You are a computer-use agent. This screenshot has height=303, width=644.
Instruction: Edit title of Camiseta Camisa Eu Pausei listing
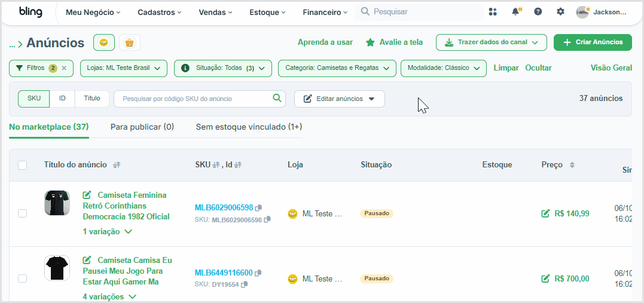(87, 260)
